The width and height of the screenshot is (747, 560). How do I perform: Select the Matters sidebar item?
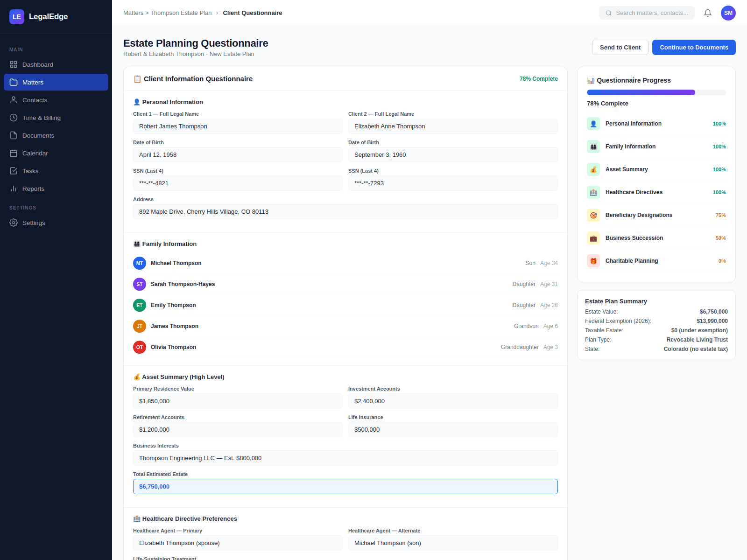tap(56, 82)
